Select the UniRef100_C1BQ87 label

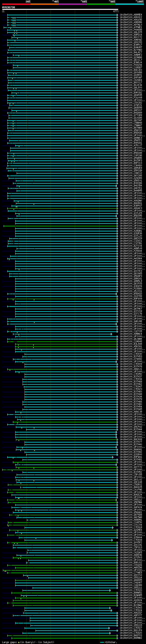point(131,67)
